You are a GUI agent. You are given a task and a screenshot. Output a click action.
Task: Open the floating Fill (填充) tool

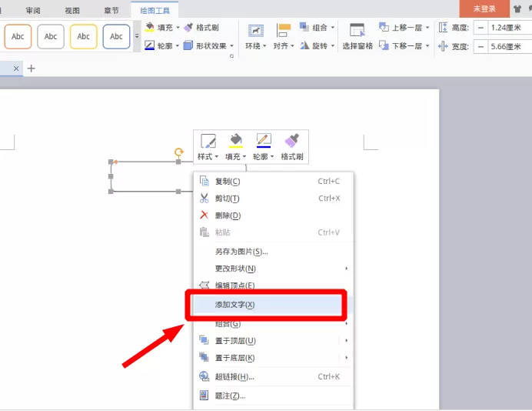click(235, 147)
